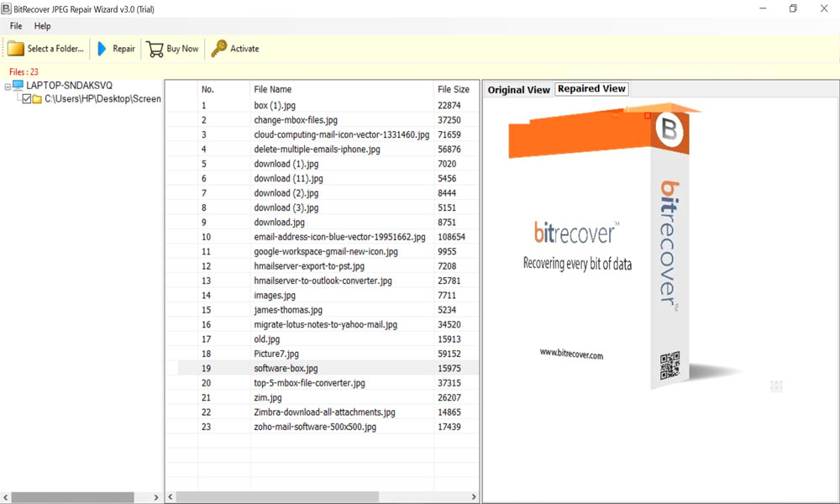Viewport: 840px width, 504px height.
Task: Click the Activate button label
Action: tap(244, 49)
